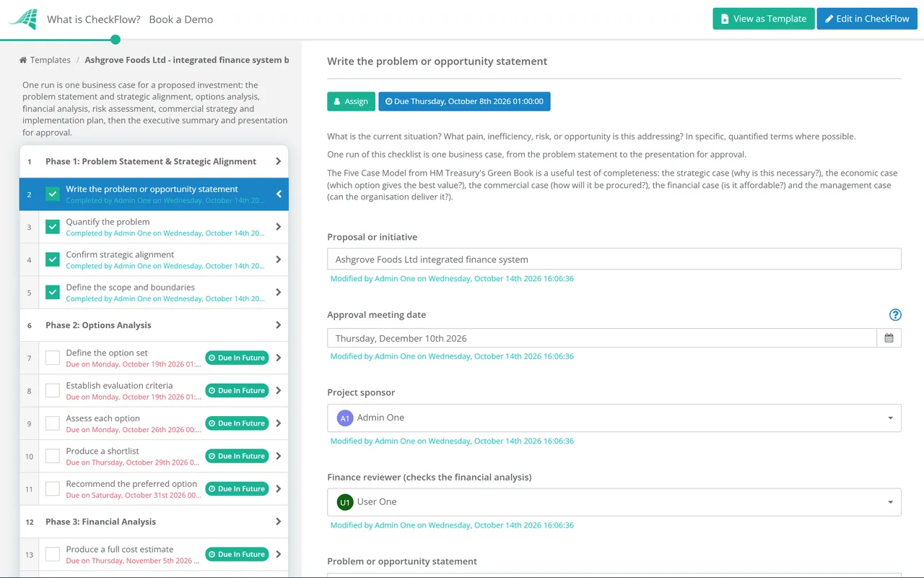Click Due In Future badge for Produce a full cost estimate
The image size is (924, 578).
[x=237, y=554]
